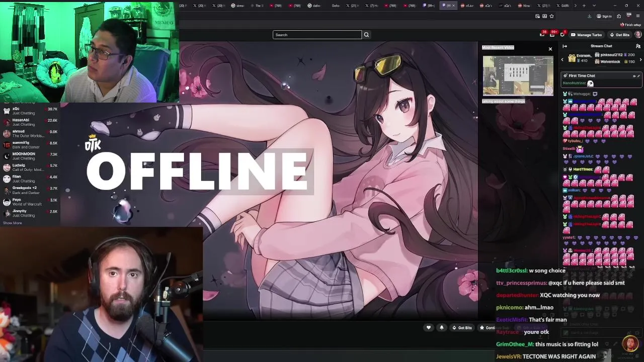Click browser Sign in button
644x362 pixels.
[x=604, y=16]
